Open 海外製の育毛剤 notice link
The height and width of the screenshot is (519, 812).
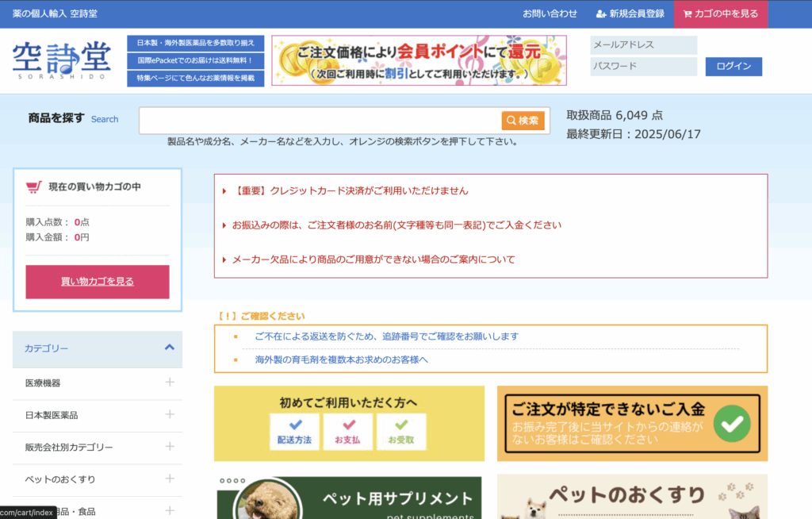[341, 359]
